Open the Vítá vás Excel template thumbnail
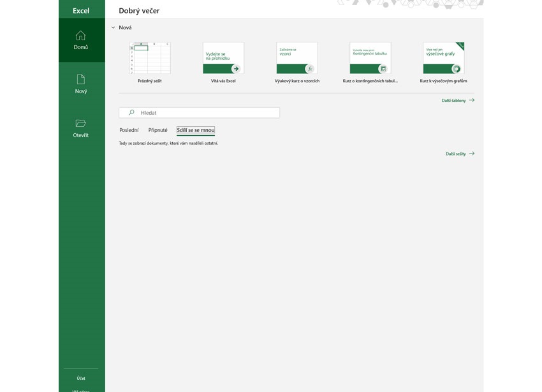The width and height of the screenshot is (542, 392). tap(223, 57)
